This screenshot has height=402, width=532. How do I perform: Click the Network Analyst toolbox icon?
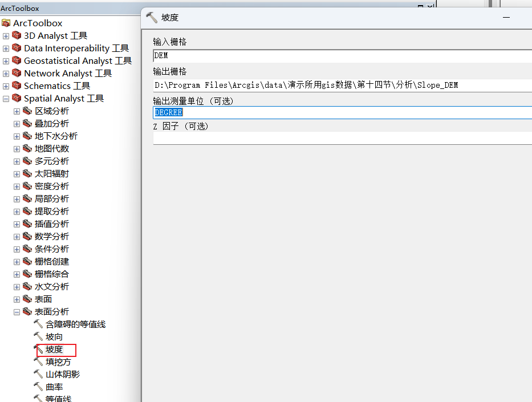17,73
